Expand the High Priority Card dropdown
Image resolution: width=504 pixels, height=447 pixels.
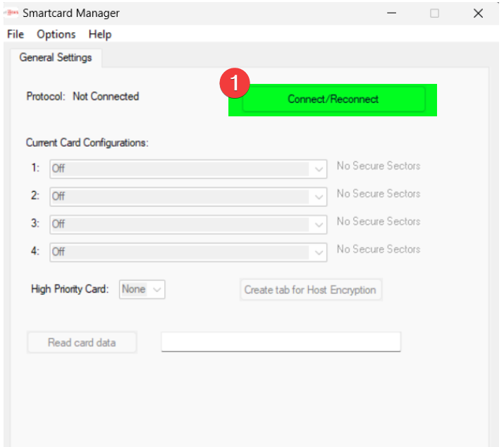point(157,289)
